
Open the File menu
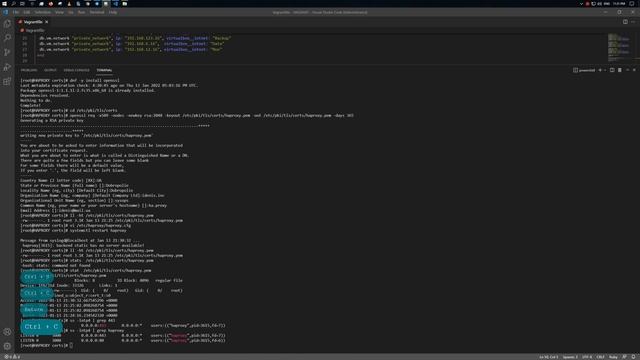[x=16, y=12]
